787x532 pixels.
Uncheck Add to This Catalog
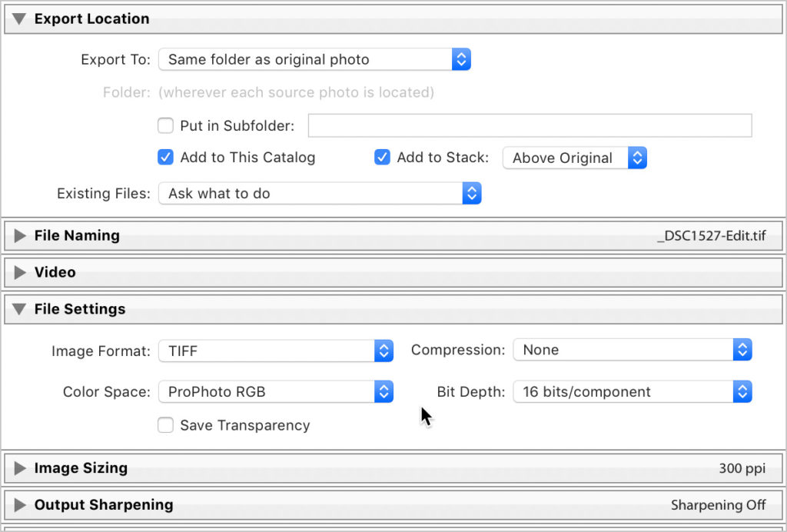coord(166,157)
